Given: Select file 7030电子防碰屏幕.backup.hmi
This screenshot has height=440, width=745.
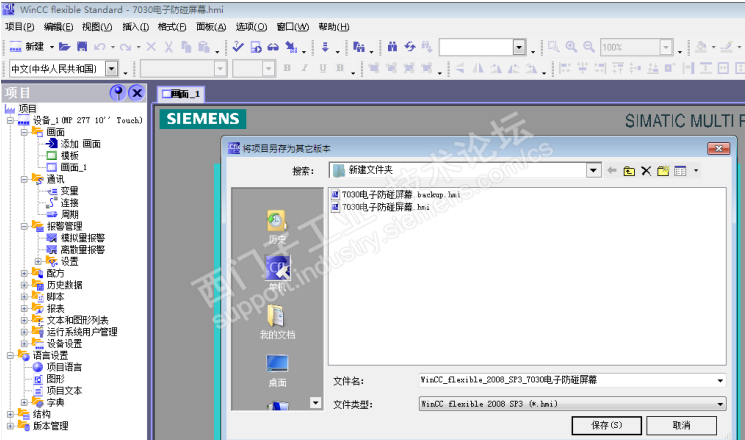Looking at the screenshot, I should (x=396, y=194).
